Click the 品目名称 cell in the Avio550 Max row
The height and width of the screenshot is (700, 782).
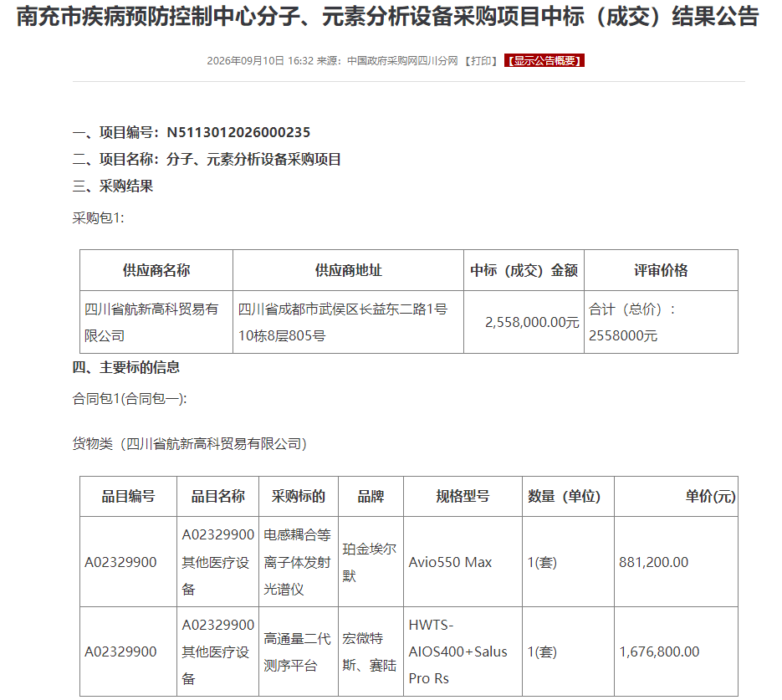[x=218, y=562]
